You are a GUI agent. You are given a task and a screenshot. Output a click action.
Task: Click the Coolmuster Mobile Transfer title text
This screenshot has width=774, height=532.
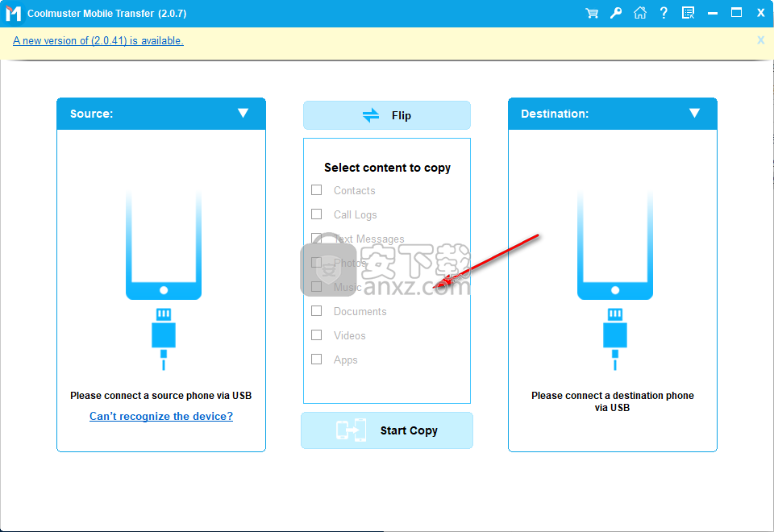tap(107, 14)
